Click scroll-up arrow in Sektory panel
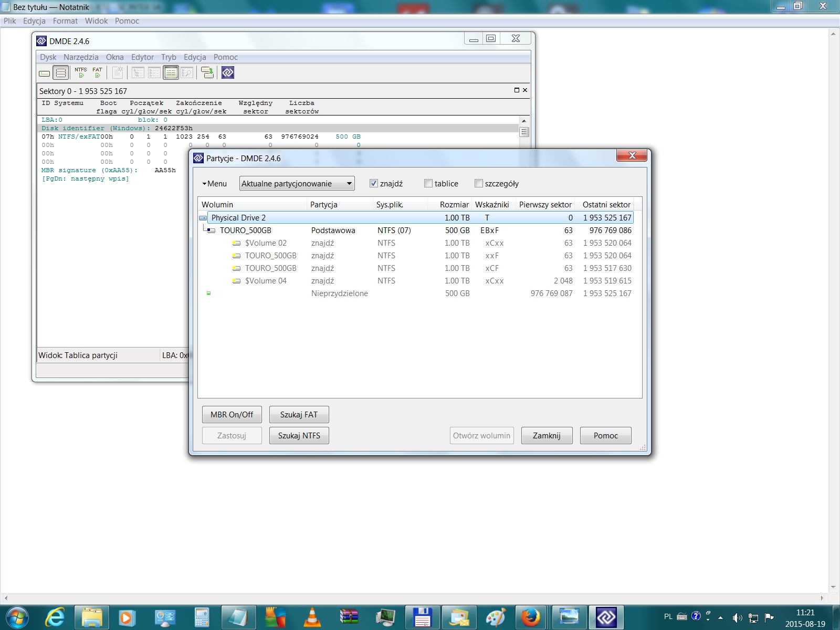The height and width of the screenshot is (630, 840). 524,121
